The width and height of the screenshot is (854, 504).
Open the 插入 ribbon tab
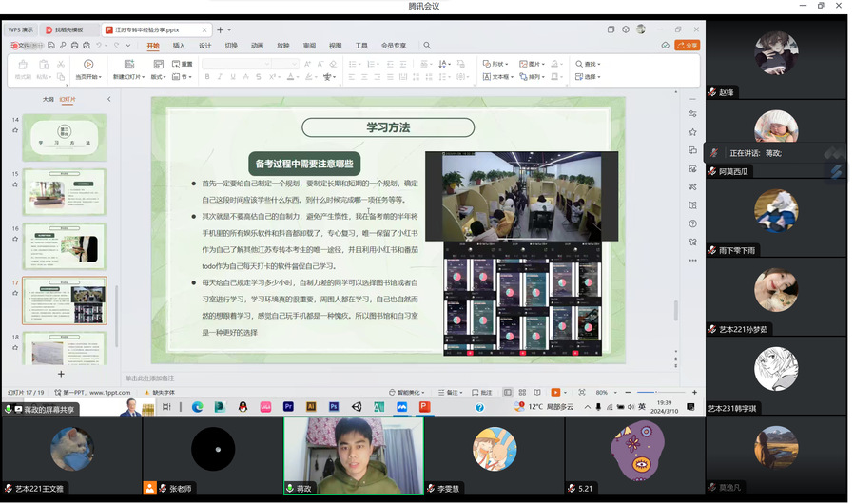click(179, 45)
